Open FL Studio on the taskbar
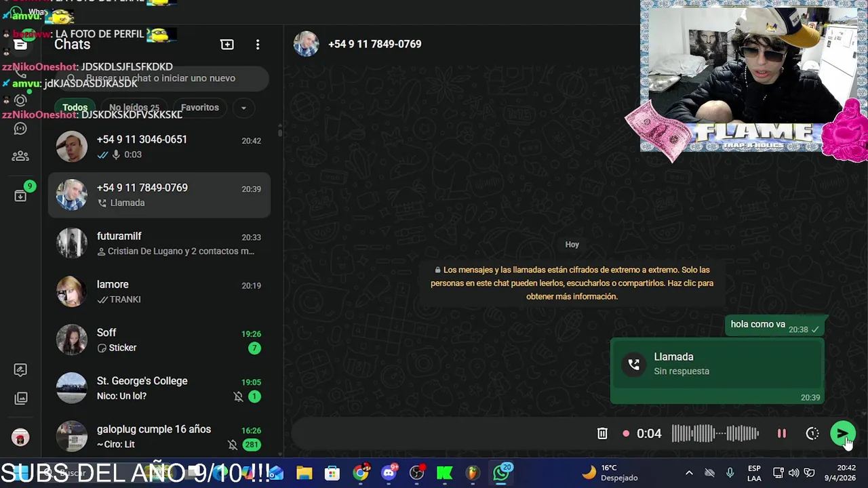868x488 pixels. [x=473, y=472]
